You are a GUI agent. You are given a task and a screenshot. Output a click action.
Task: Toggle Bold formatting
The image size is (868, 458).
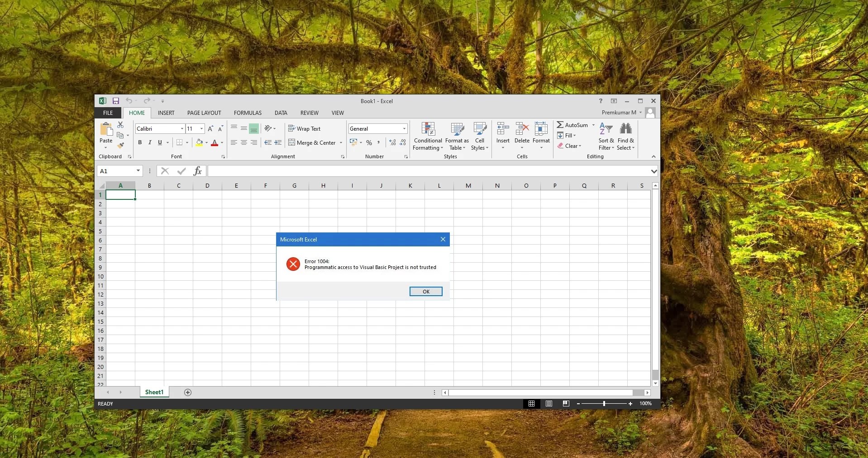(x=140, y=142)
